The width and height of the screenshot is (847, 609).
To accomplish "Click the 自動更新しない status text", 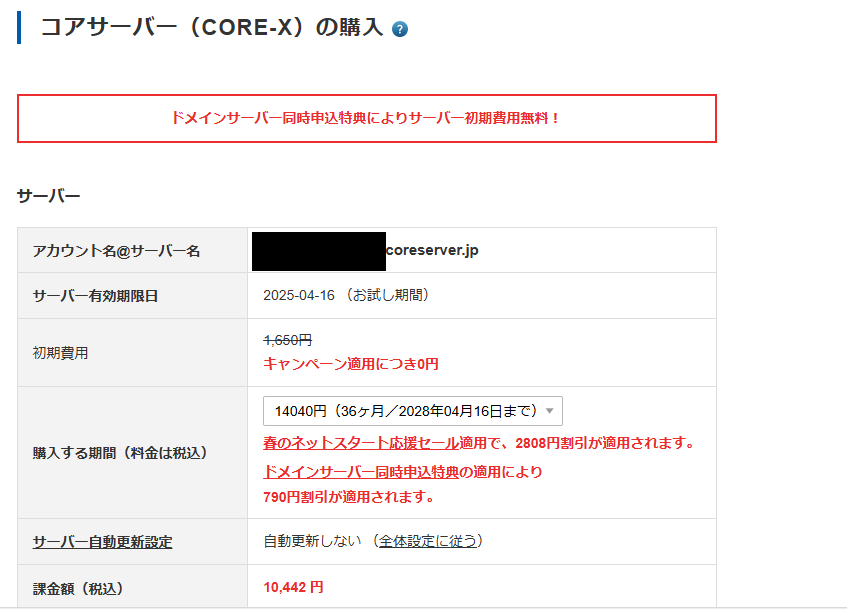I will point(311,541).
